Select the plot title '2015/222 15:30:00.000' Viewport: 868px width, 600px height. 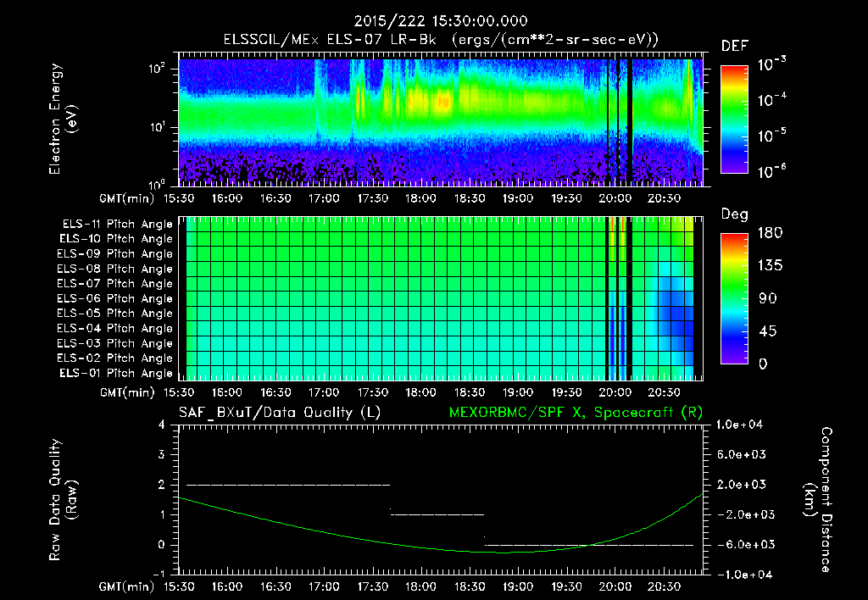pyautogui.click(x=441, y=21)
